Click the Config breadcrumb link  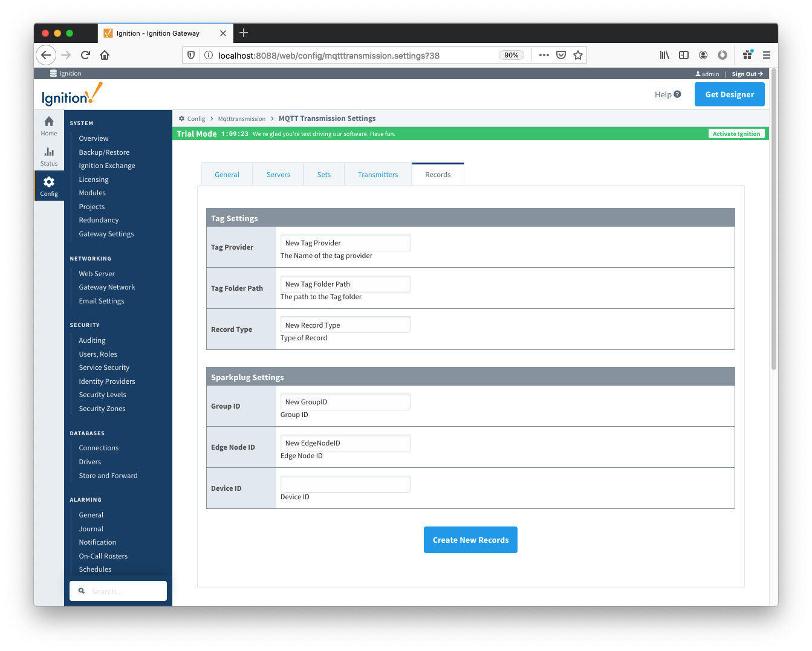pos(196,118)
